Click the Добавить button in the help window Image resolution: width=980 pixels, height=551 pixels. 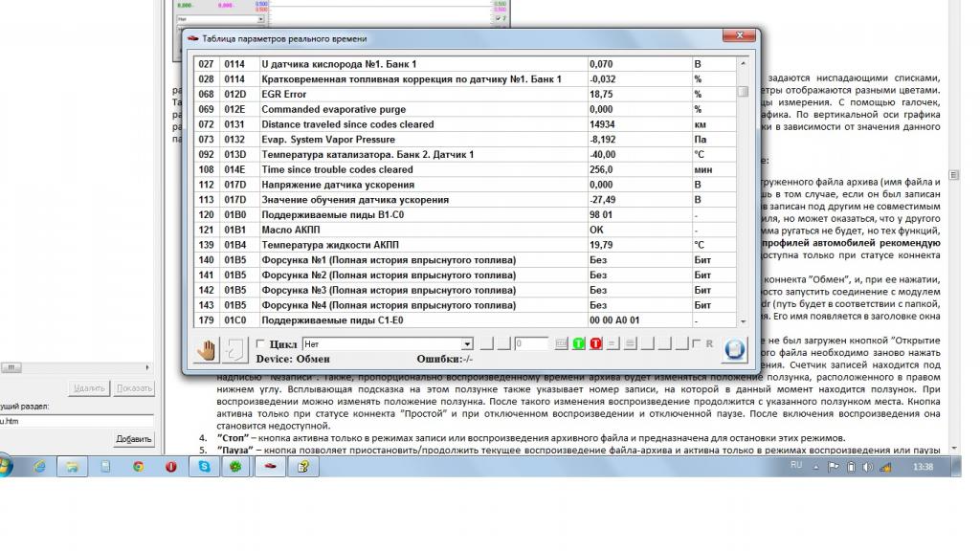(134, 439)
